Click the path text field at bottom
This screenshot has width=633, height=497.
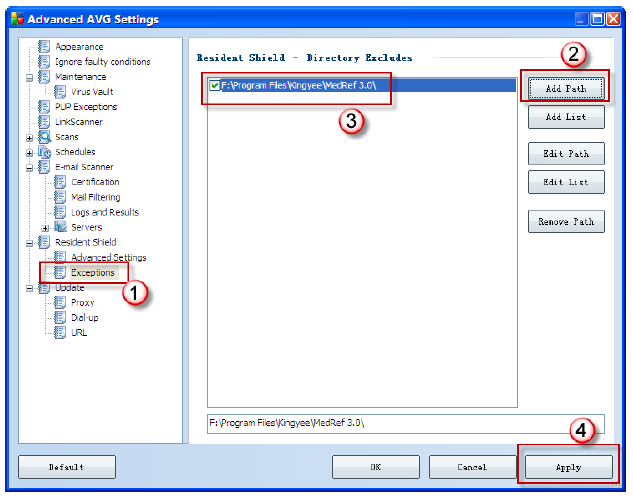click(405, 424)
